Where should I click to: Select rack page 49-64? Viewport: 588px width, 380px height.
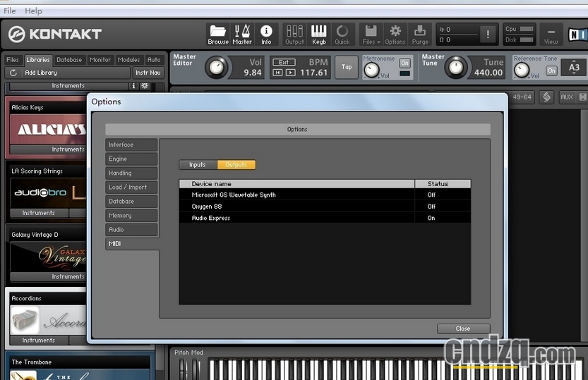(x=522, y=97)
